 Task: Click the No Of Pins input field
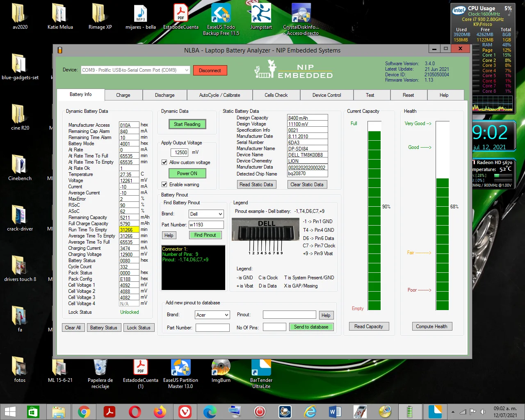pos(274,327)
